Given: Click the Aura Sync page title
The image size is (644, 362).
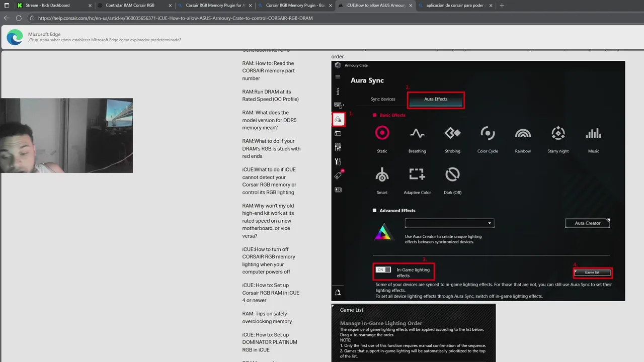Looking at the screenshot, I should pyautogui.click(x=367, y=80).
